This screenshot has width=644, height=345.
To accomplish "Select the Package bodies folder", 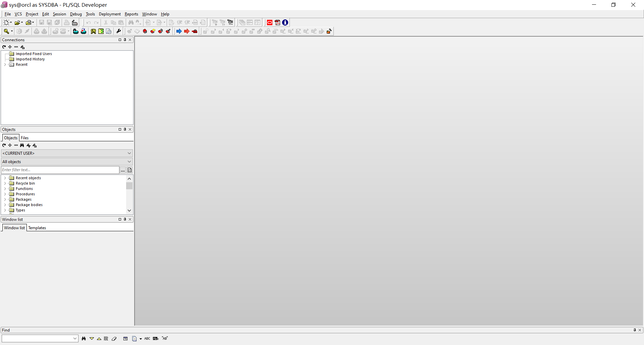I will tap(29, 205).
